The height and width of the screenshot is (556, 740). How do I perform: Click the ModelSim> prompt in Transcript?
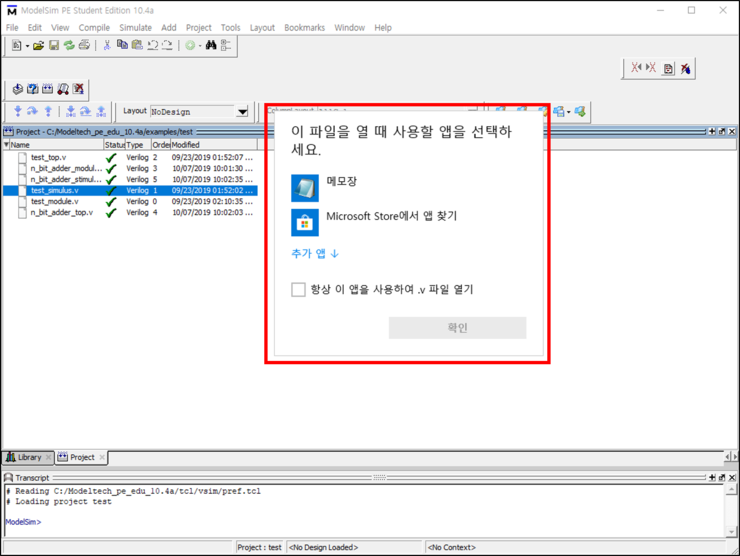click(x=23, y=522)
